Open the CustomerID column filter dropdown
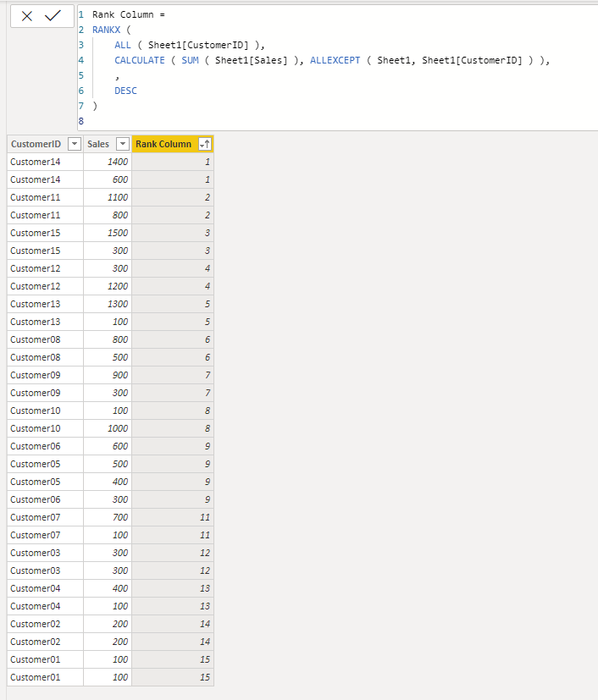 (75, 144)
